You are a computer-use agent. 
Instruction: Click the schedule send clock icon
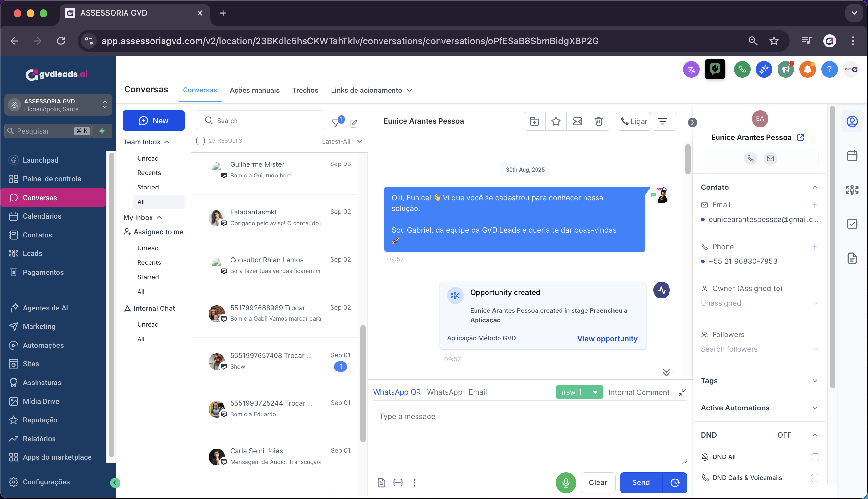point(675,482)
